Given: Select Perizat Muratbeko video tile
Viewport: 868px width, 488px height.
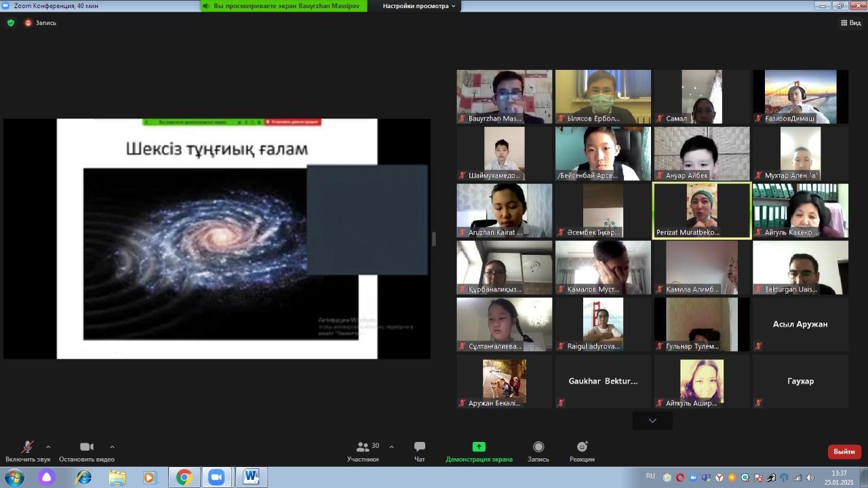Looking at the screenshot, I should [x=701, y=210].
